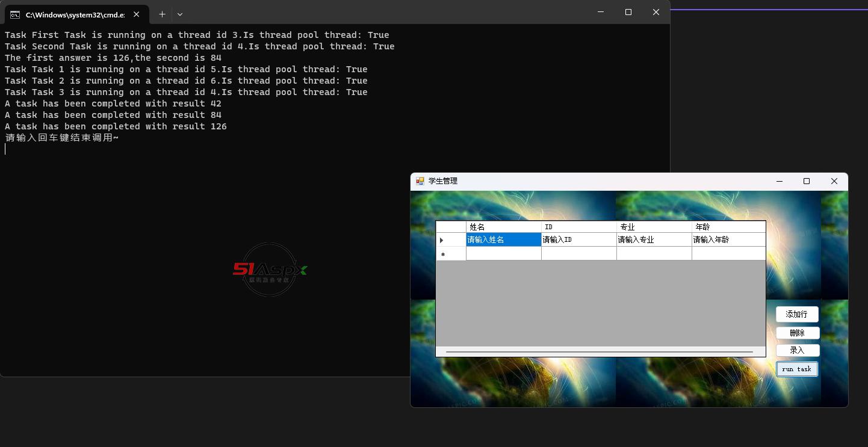Select the 请输入ID cell
868x447 pixels.
(x=578, y=240)
